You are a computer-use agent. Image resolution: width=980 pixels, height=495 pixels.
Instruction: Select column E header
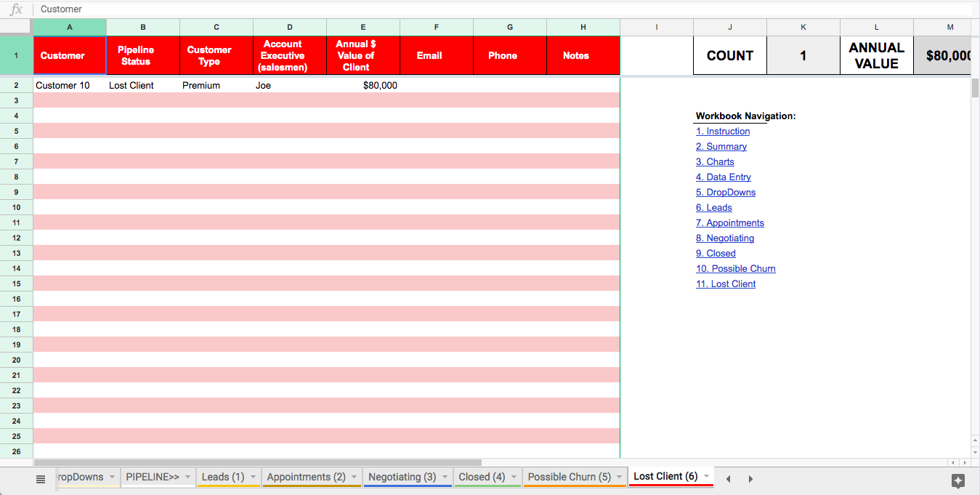363,27
